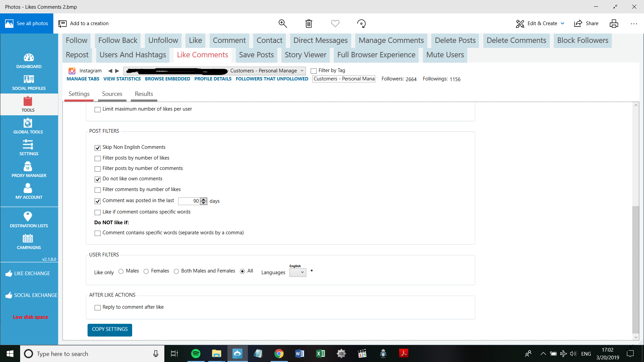Open the Follow Back tab

point(118,41)
